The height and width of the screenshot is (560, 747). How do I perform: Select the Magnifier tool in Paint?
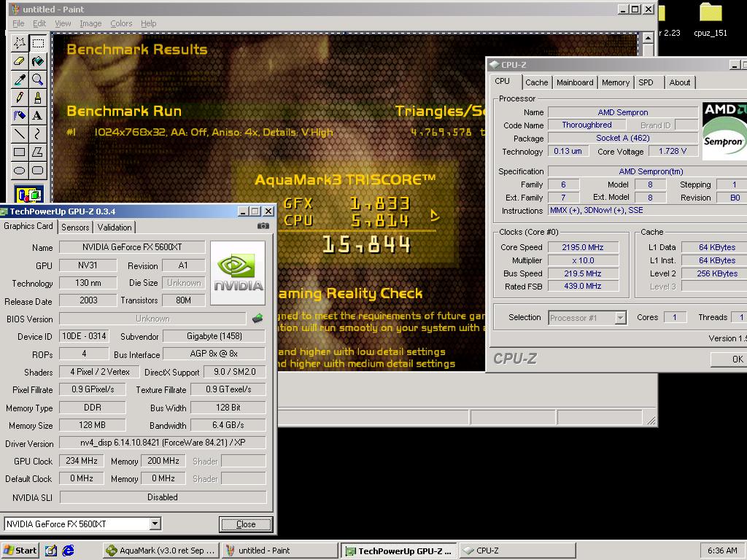coord(38,79)
